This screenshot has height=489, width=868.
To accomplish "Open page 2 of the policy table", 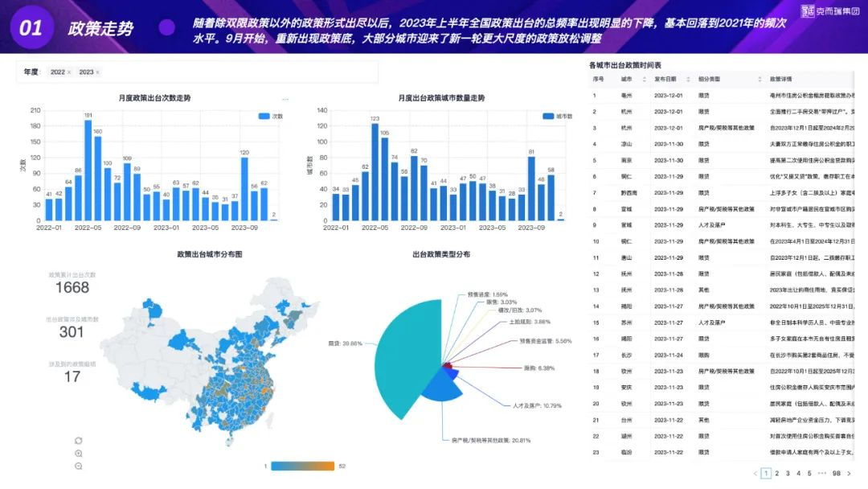I will tap(776, 474).
